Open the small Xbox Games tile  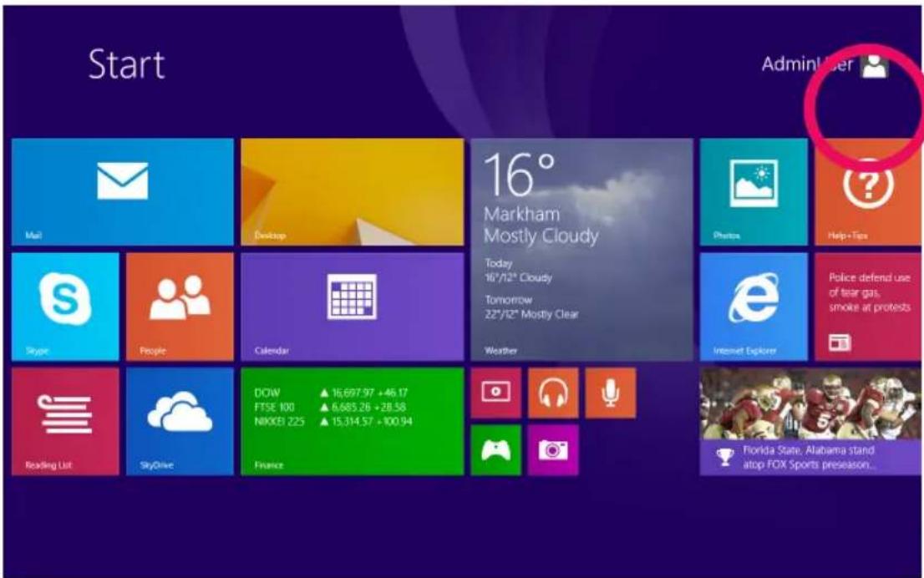(496, 450)
